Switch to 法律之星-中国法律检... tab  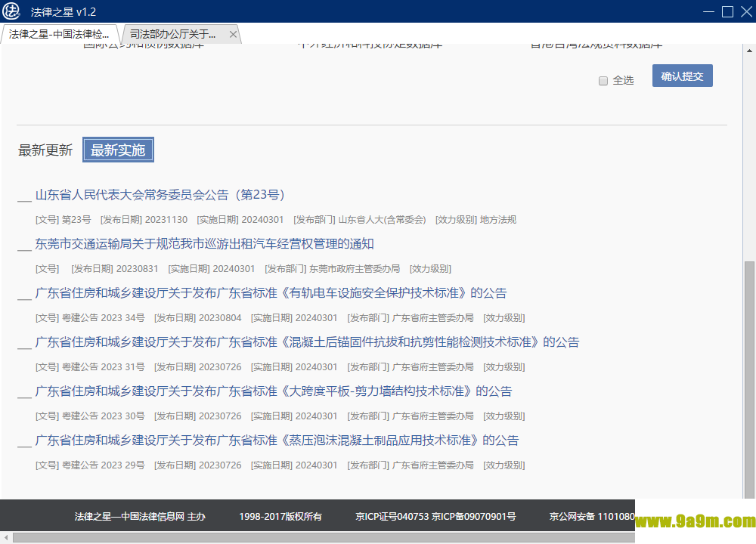click(59, 34)
